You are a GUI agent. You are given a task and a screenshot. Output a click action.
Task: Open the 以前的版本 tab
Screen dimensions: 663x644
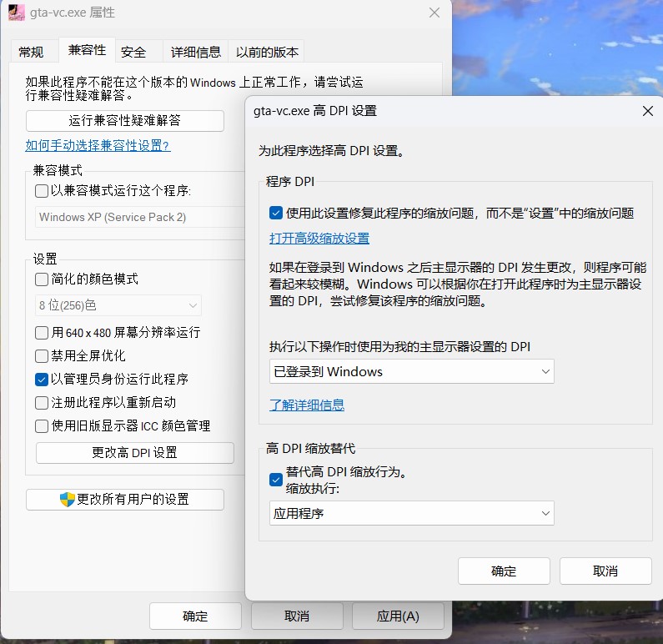[267, 52]
